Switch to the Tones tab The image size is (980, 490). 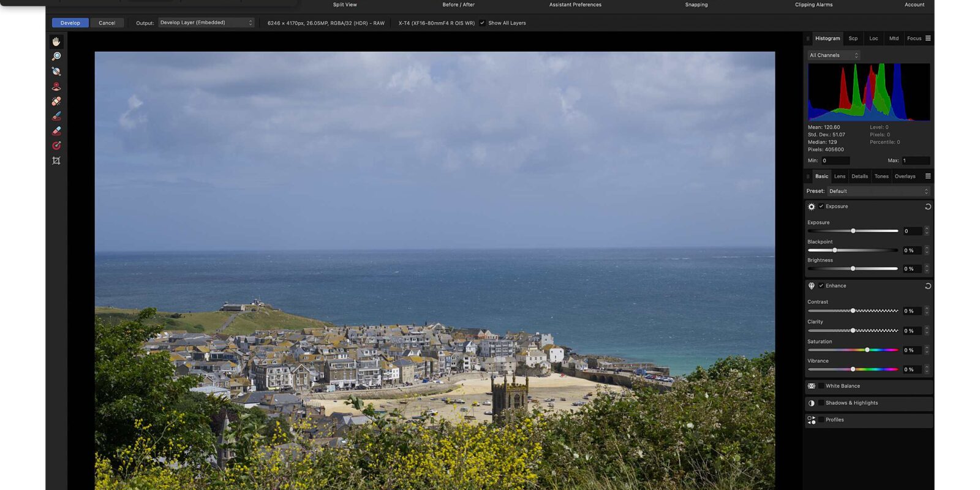pyautogui.click(x=881, y=176)
